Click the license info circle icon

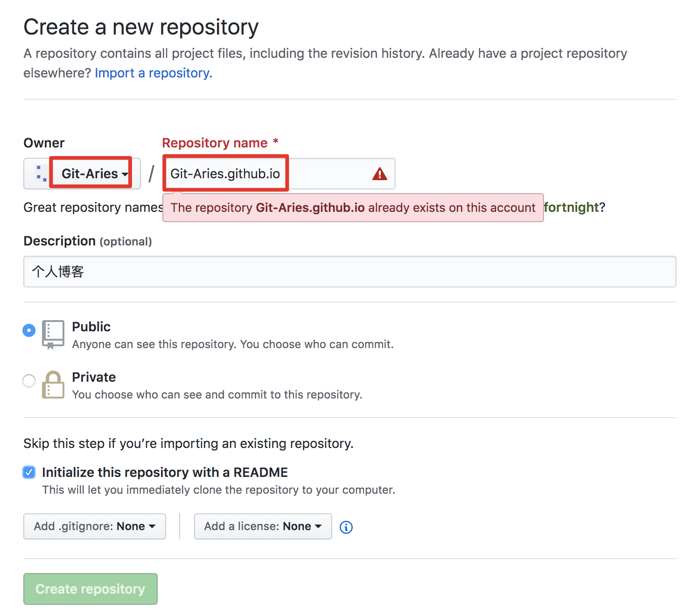pyautogui.click(x=346, y=527)
